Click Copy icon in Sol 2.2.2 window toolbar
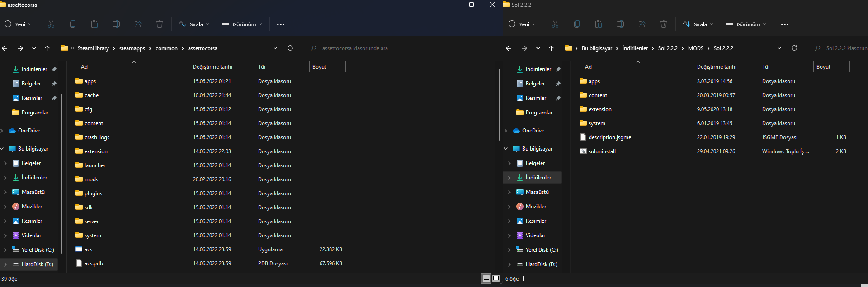Image resolution: width=868 pixels, height=287 pixels. pyautogui.click(x=577, y=24)
